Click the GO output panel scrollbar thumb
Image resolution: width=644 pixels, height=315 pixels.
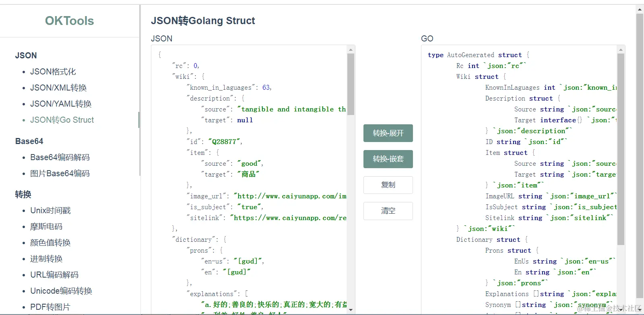point(621,149)
